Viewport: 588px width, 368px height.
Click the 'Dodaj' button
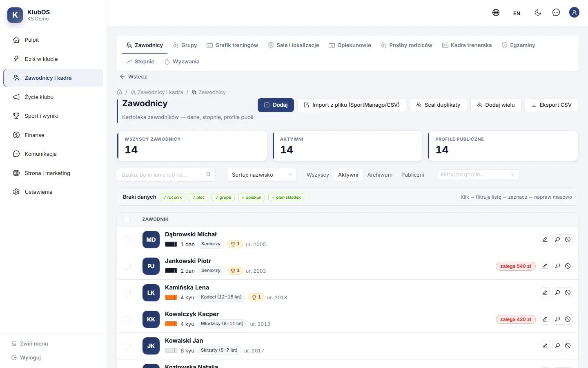coord(276,105)
